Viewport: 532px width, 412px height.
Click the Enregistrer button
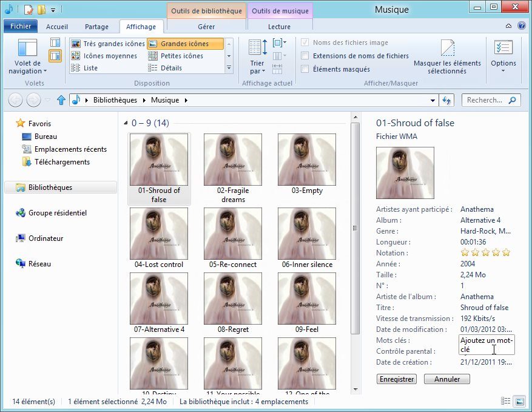[x=397, y=379]
